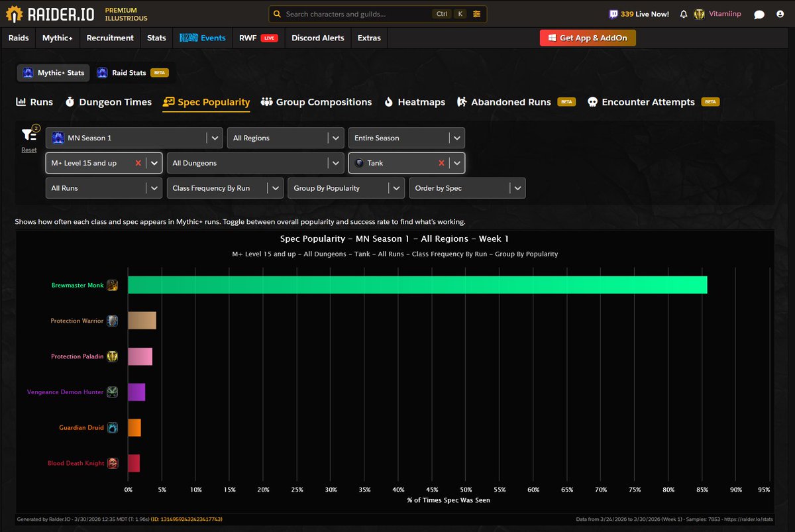The height and width of the screenshot is (532, 795).
Task: Open Class Frequency By Run dropdown
Action: point(225,188)
